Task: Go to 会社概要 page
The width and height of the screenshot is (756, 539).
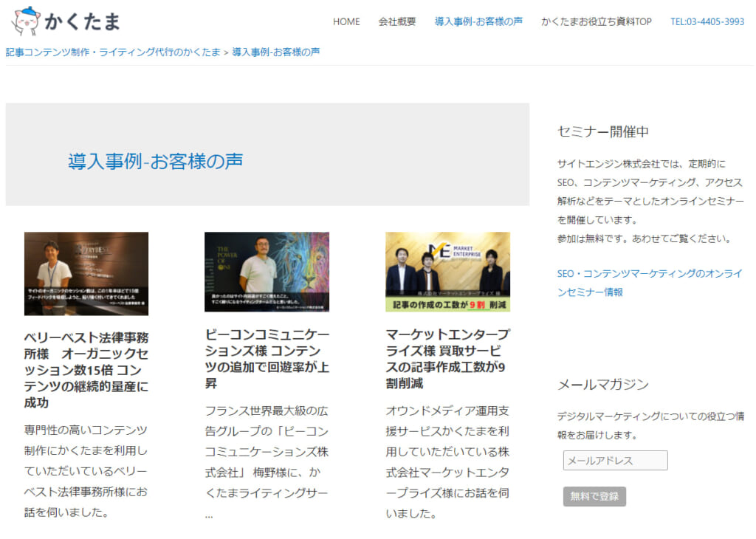Action: click(396, 21)
